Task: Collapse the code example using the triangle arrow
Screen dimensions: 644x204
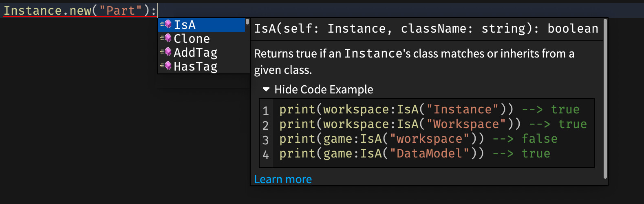Action: coord(266,89)
